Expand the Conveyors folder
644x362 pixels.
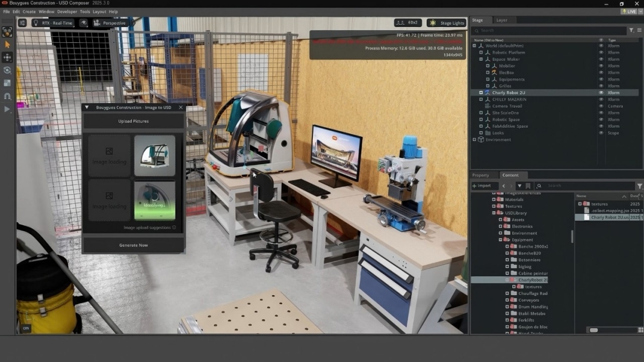(507, 300)
